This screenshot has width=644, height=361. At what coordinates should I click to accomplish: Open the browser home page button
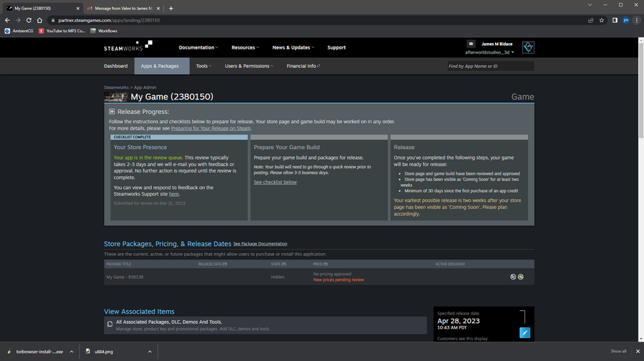(x=39, y=20)
